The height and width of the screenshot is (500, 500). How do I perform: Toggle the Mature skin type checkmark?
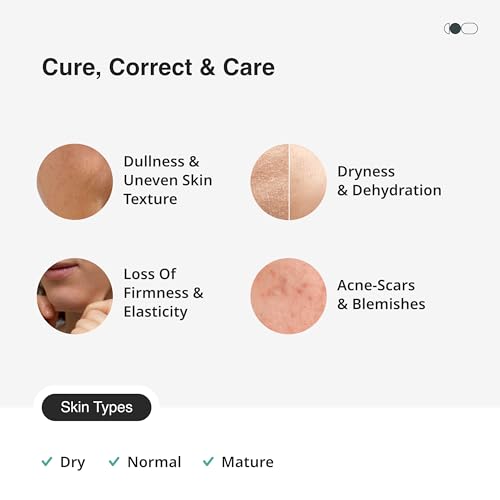208,462
